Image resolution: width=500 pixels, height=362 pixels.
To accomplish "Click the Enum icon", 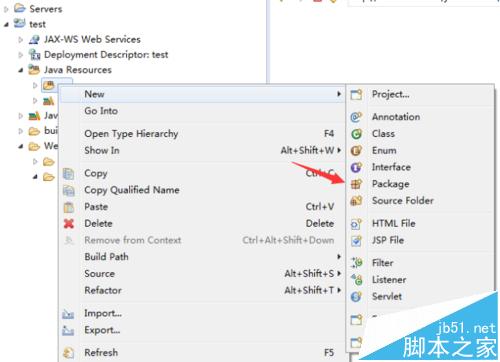I will tap(356, 151).
